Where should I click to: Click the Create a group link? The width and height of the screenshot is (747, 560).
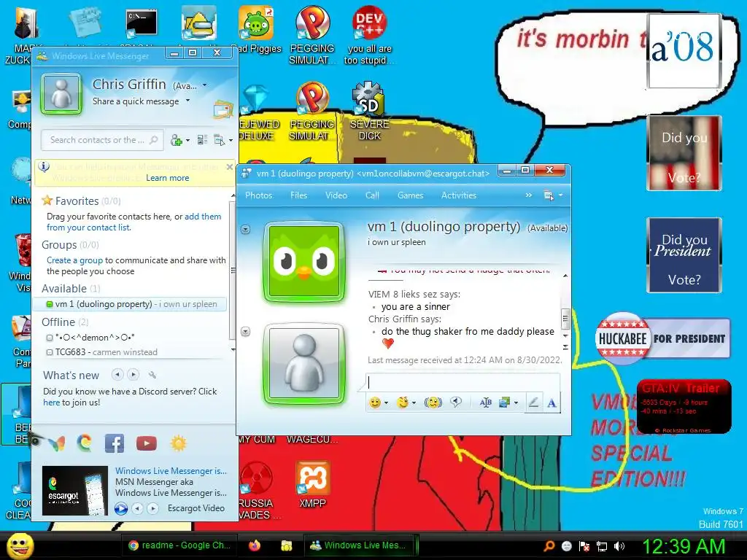point(74,260)
